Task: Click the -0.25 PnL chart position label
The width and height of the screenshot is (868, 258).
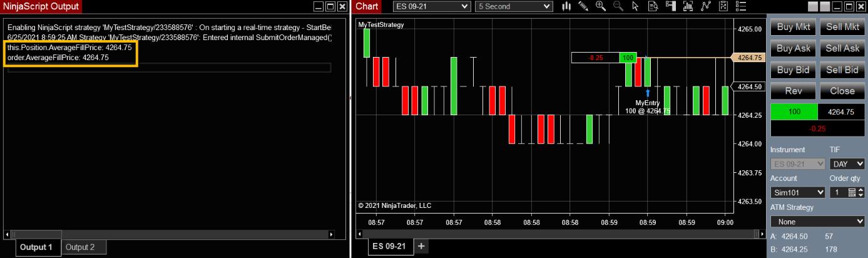Action: (595, 58)
